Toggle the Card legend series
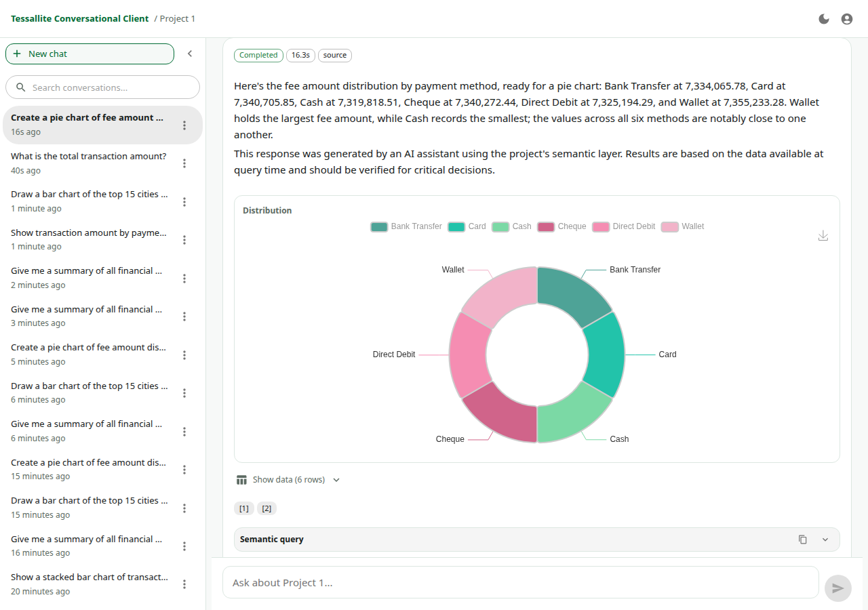The height and width of the screenshot is (610, 868). 467,226
